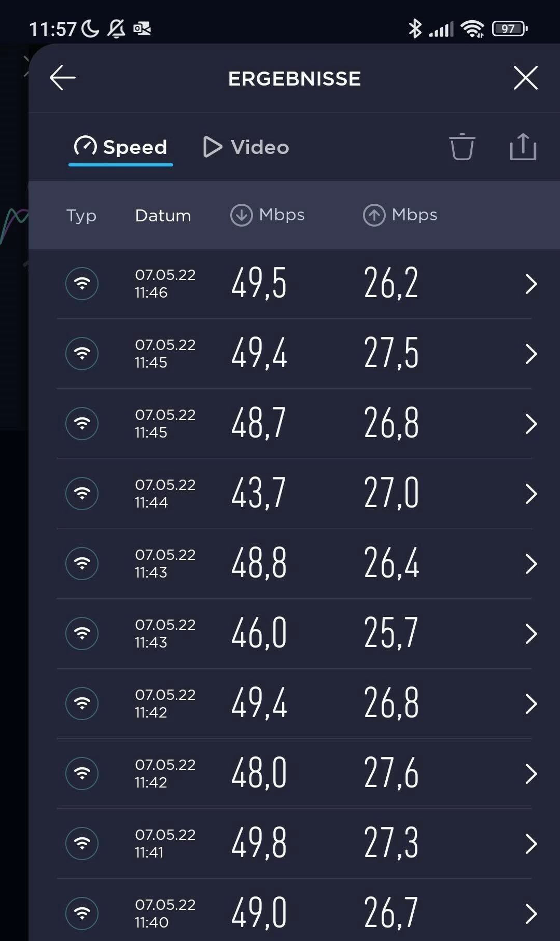Open chevron for 48,8 Mbps result

pyautogui.click(x=530, y=564)
